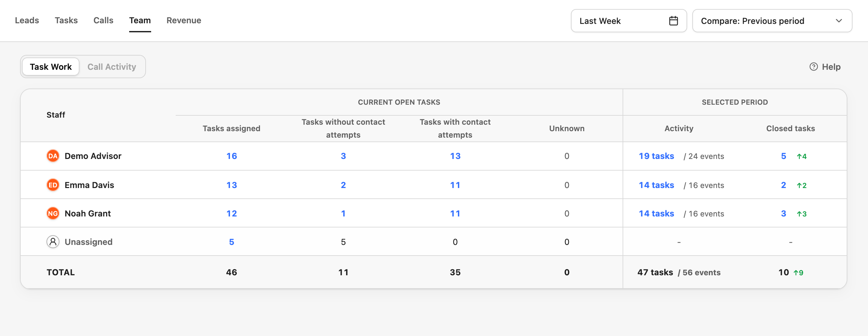The image size is (868, 336).
Task: Open Noah Grant's 11 tasks with contact attempts
Action: point(455,213)
